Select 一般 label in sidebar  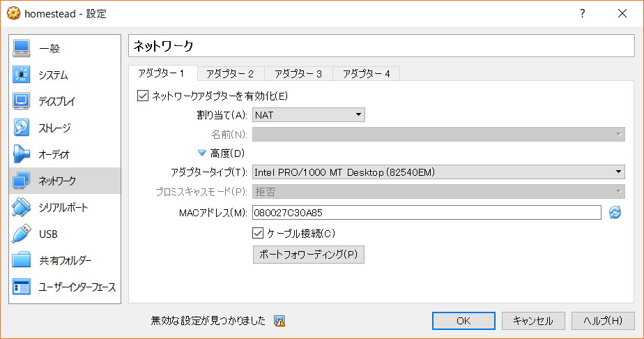point(49,49)
